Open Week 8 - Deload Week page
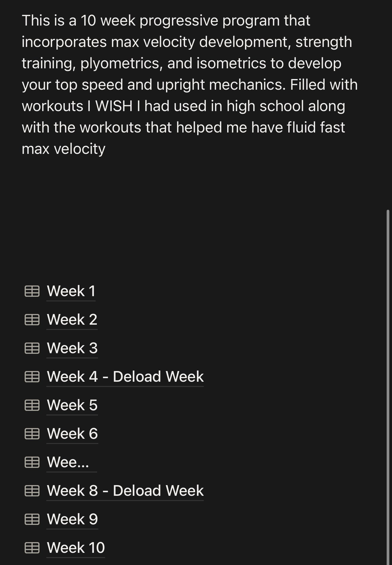The width and height of the screenshot is (392, 565). (x=125, y=491)
